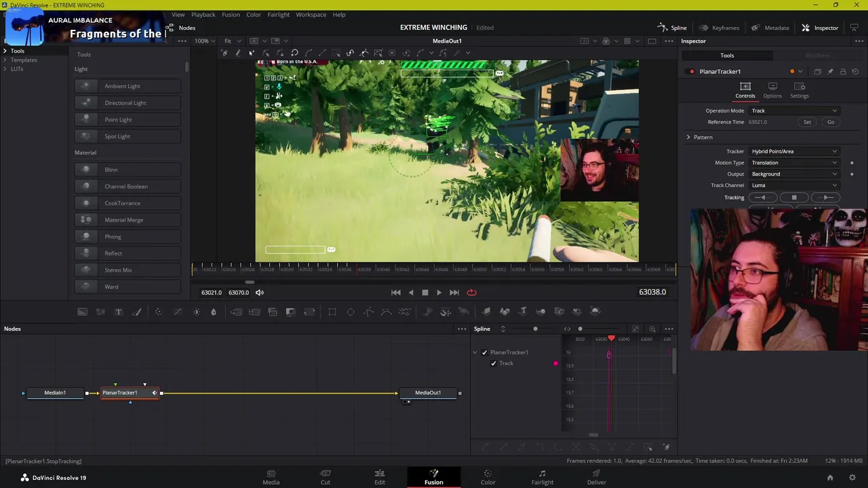Open the Keyframes panel
The width and height of the screenshot is (868, 488).
(719, 28)
